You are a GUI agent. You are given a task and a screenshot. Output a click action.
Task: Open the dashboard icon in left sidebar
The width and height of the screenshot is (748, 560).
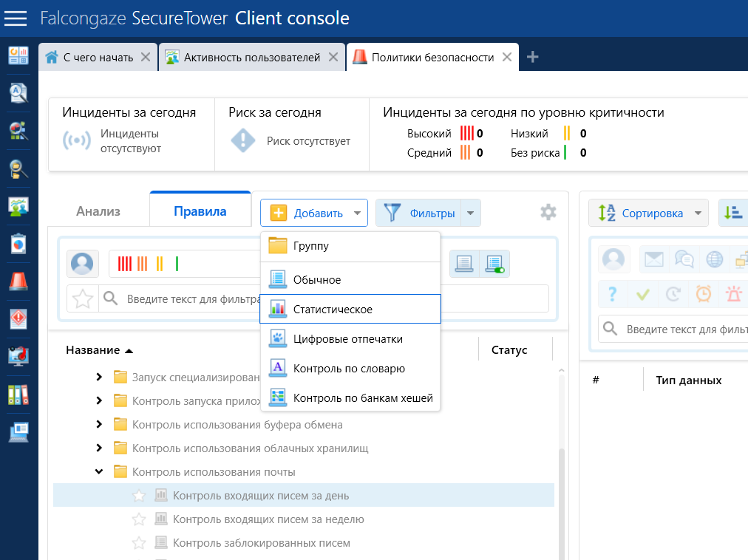(18, 55)
